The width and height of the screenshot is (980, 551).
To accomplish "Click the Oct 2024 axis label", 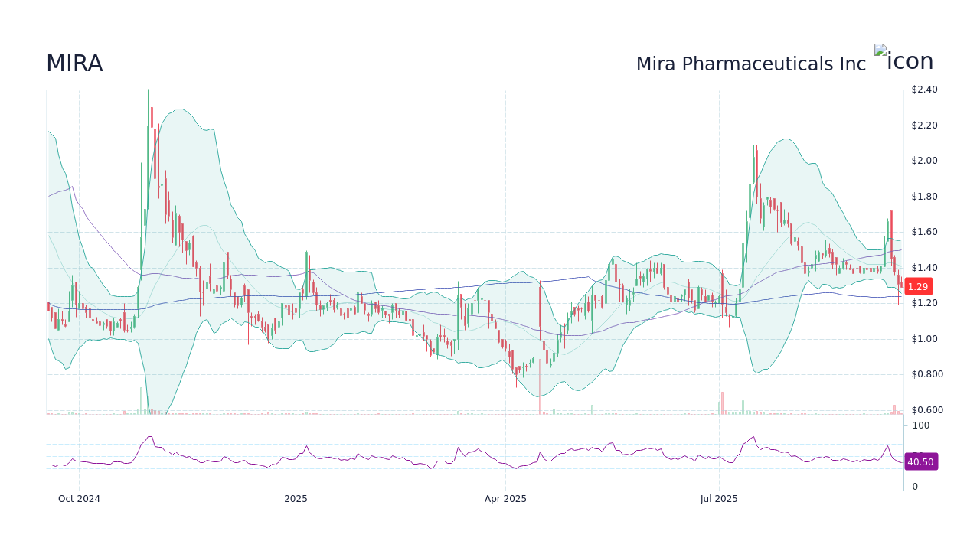I will point(79,498).
